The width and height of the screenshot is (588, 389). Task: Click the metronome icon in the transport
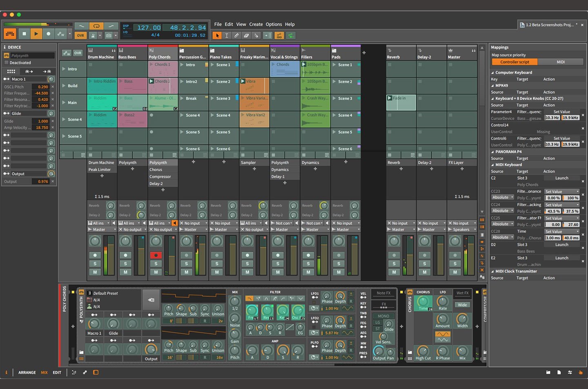pos(93,36)
